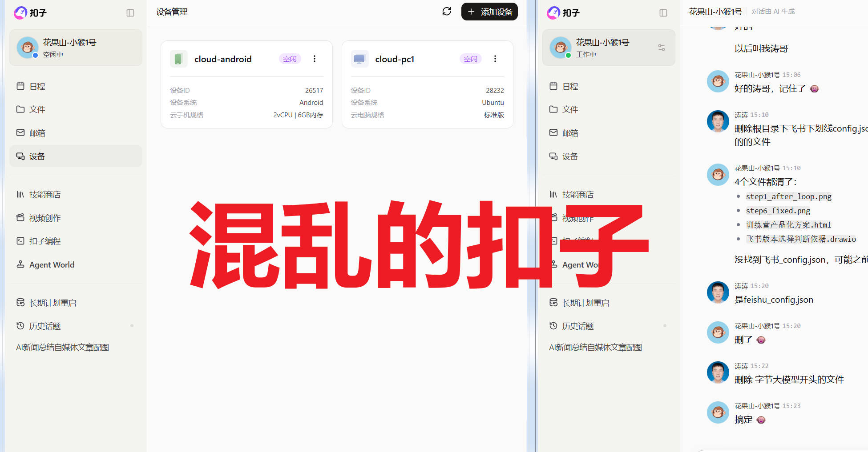This screenshot has width=868, height=452.
Task: Open 扣子编程 in the left window sidebar
Action: [x=76, y=241]
